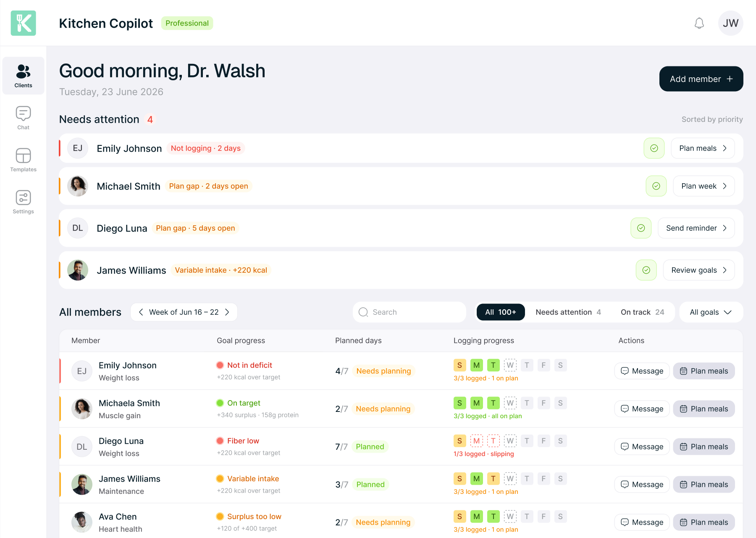Open Templates from the sidebar
Image resolution: width=756 pixels, height=538 pixels.
[23, 160]
